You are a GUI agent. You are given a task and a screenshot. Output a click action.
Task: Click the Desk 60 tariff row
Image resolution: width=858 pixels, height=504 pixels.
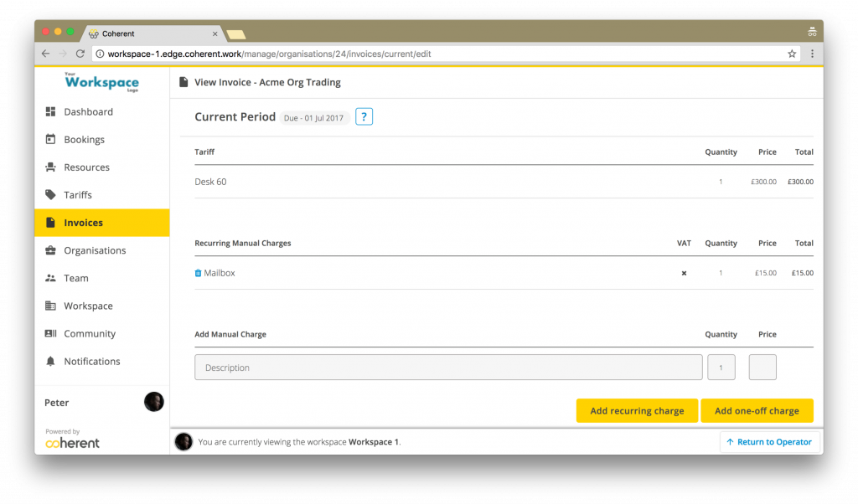point(504,182)
